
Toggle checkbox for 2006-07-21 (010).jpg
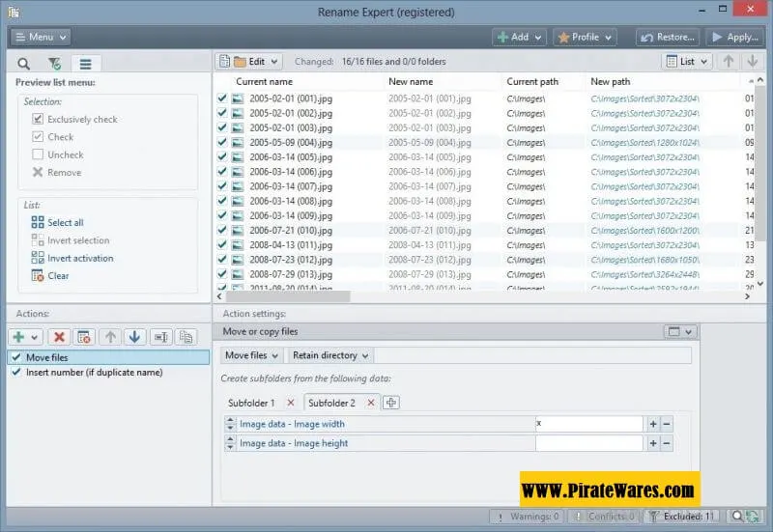tap(222, 231)
